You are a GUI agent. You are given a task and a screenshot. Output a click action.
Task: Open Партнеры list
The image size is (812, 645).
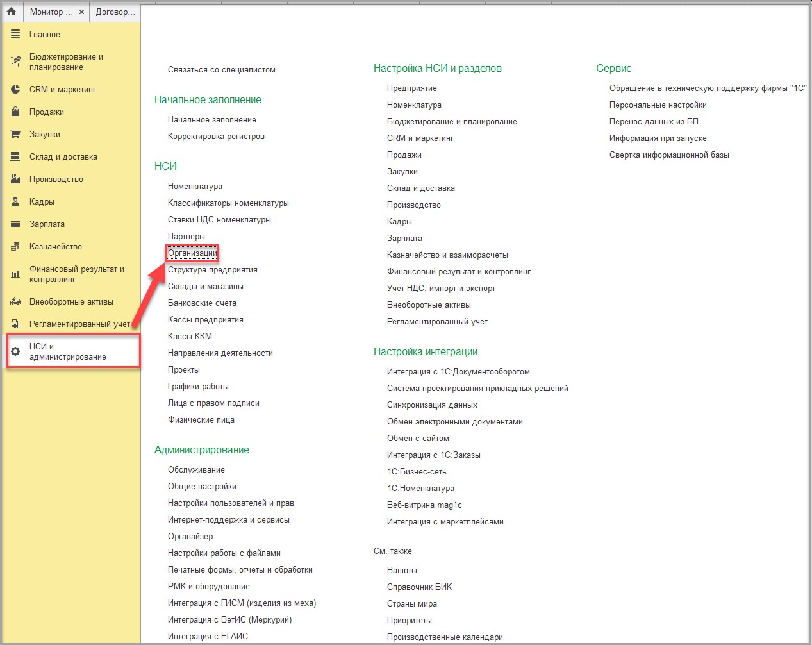(186, 236)
